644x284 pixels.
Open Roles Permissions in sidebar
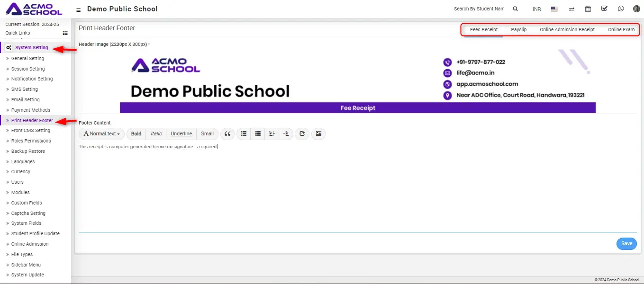click(x=31, y=141)
